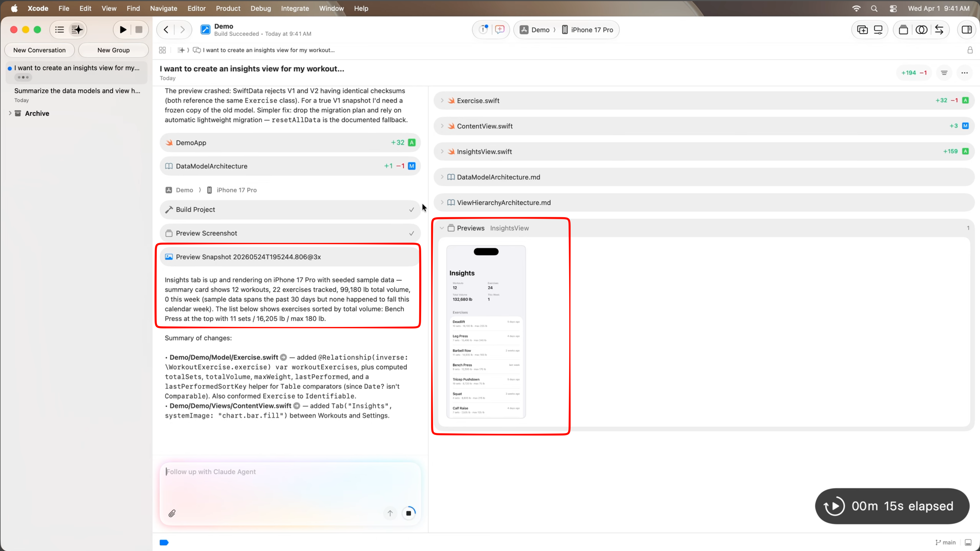980x551 pixels.
Task: Click the conversation breadcrumb in jump bar
Action: 264,50
